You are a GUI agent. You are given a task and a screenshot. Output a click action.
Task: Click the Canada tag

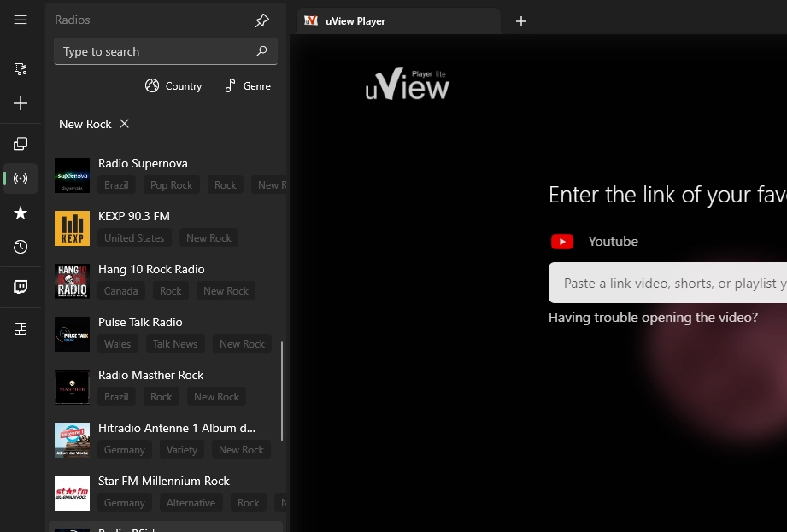121,291
